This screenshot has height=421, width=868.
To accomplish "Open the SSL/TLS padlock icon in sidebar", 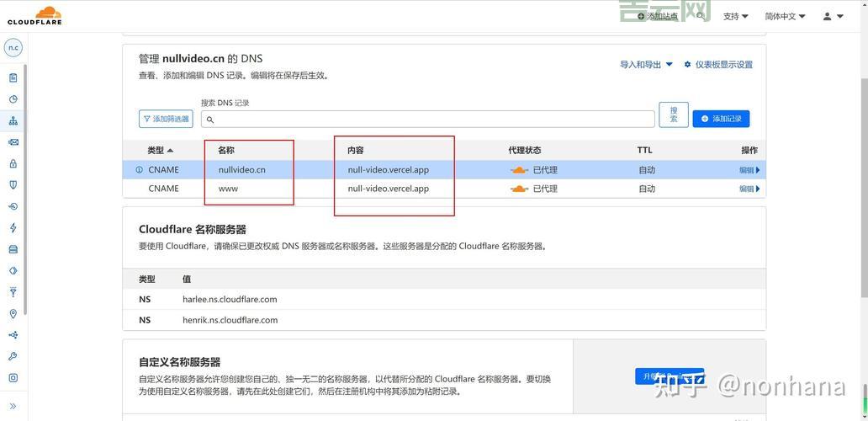I will (13, 163).
